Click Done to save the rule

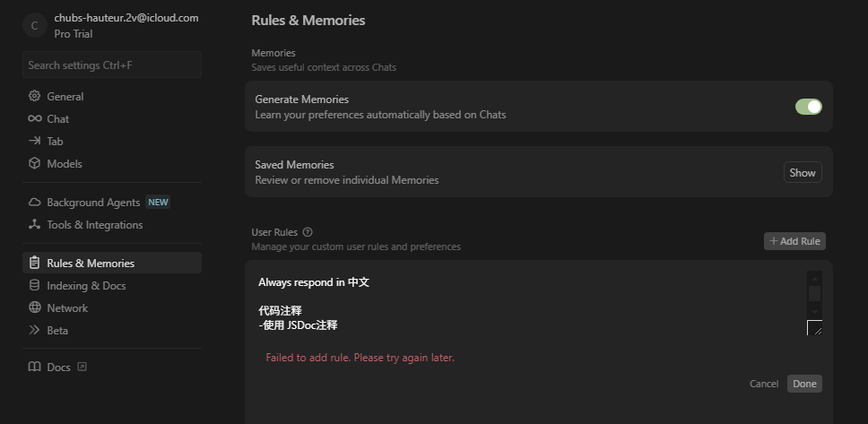tap(804, 384)
